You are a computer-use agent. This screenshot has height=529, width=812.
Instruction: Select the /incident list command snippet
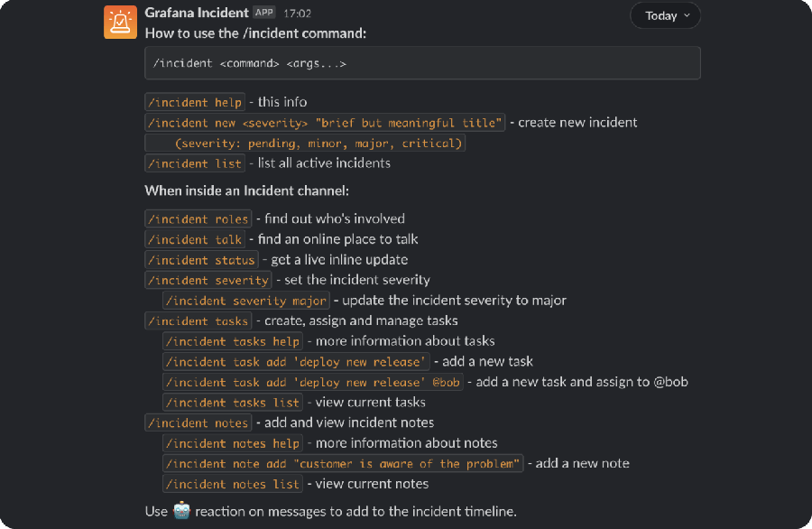point(194,162)
